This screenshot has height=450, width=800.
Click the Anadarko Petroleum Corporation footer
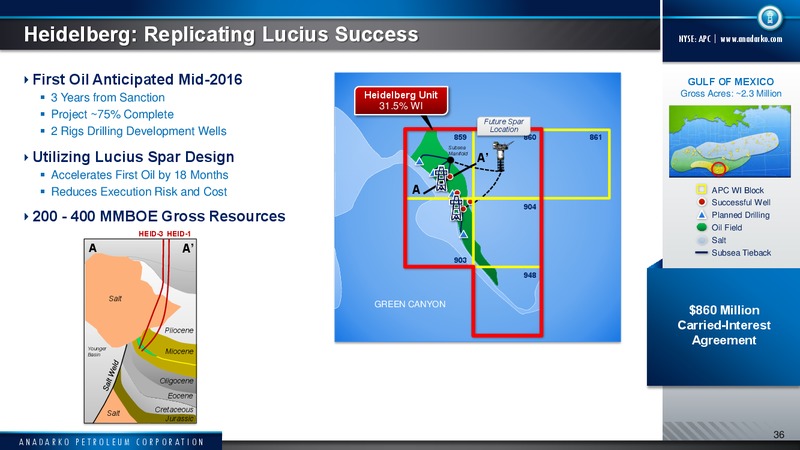coord(111,442)
